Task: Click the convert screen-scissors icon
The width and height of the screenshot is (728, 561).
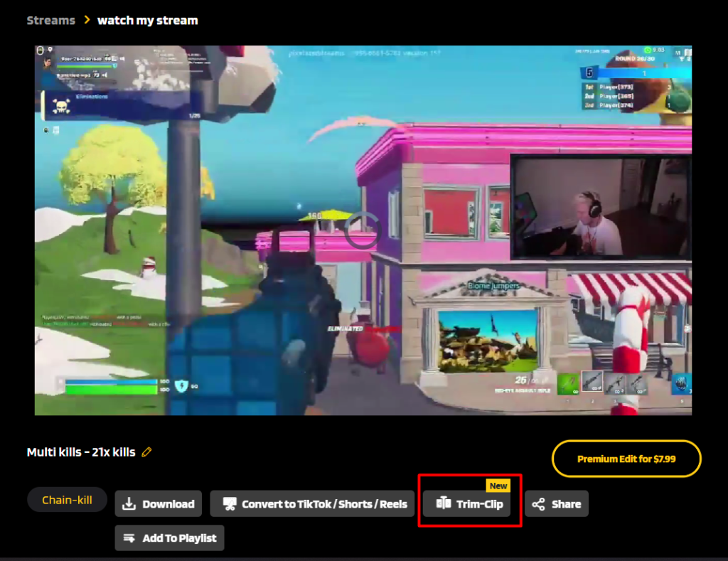Action: tap(230, 504)
